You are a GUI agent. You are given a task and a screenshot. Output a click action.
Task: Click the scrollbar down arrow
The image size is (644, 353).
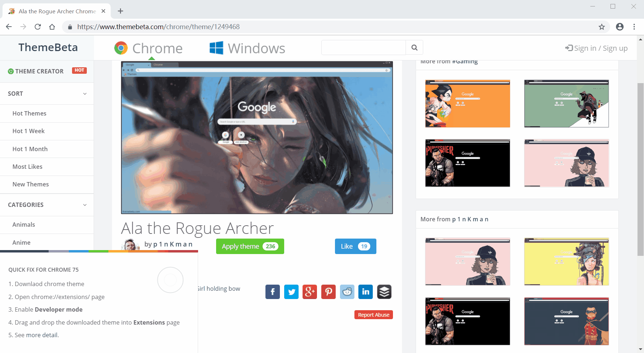tap(640, 349)
